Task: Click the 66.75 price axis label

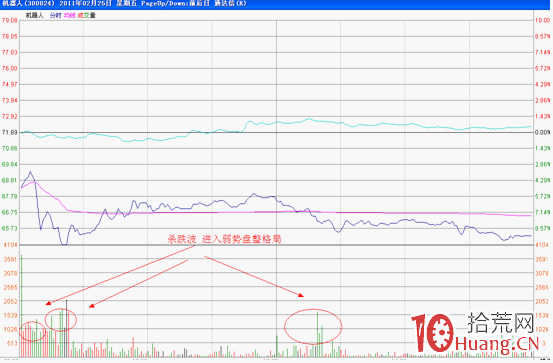Action: coord(10,212)
